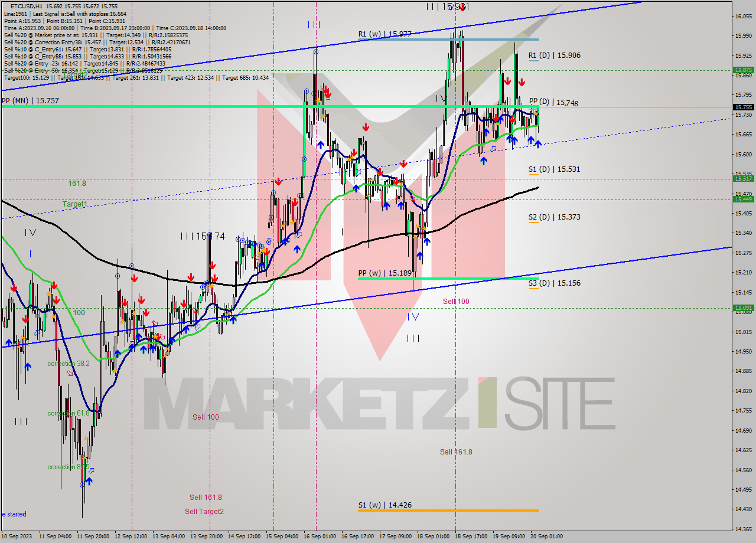The height and width of the screenshot is (543, 756).
Task: Click the Sell 100 label below PP (w)
Action: coord(456,302)
